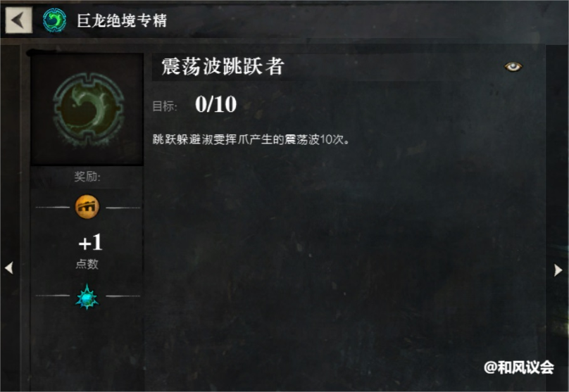Select the 巨龙绝境专精 header title
This screenshot has height=392, width=569.
tap(122, 20)
